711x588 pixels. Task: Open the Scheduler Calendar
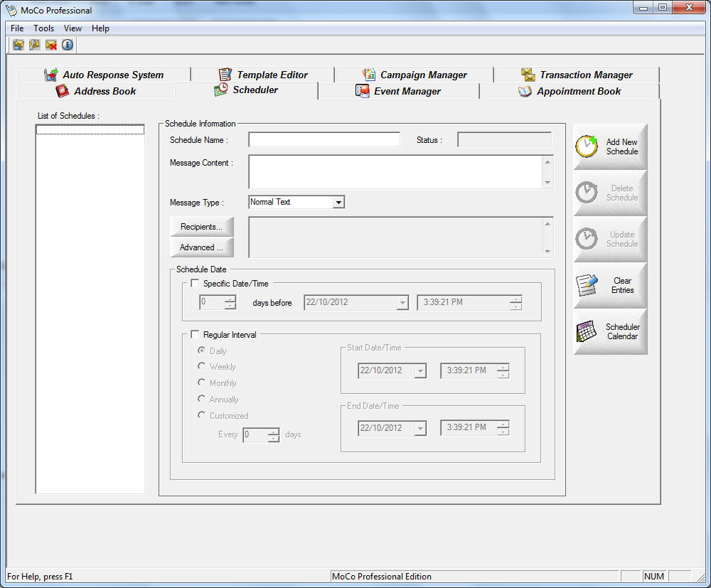[x=610, y=331]
